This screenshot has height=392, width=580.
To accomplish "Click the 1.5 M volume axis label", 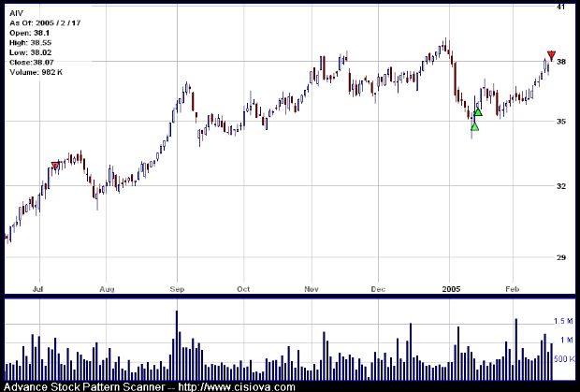I will point(564,321).
